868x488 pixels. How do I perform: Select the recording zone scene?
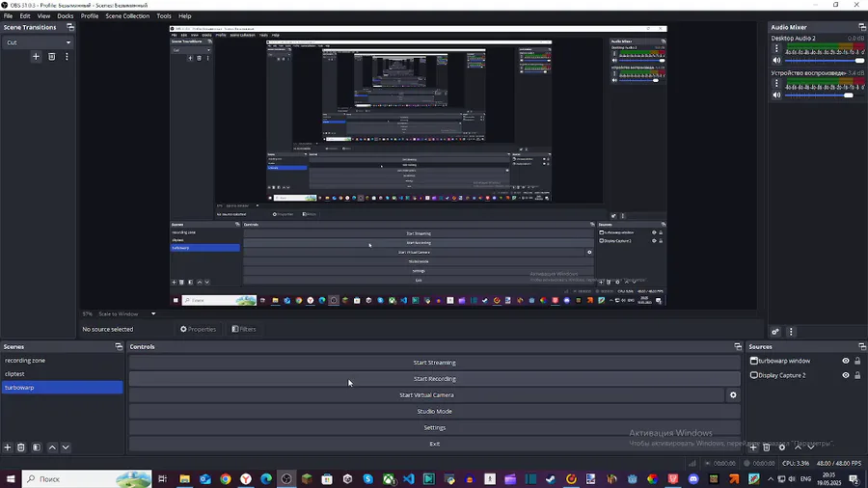62,360
